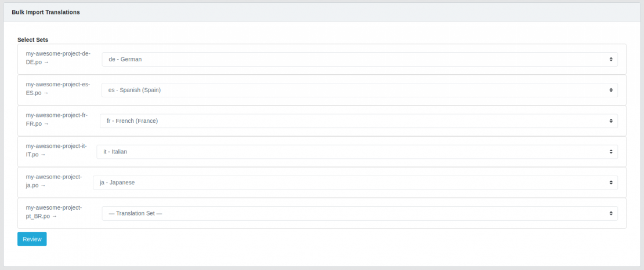Open the fr - French (France) dropdown

pyautogui.click(x=359, y=121)
